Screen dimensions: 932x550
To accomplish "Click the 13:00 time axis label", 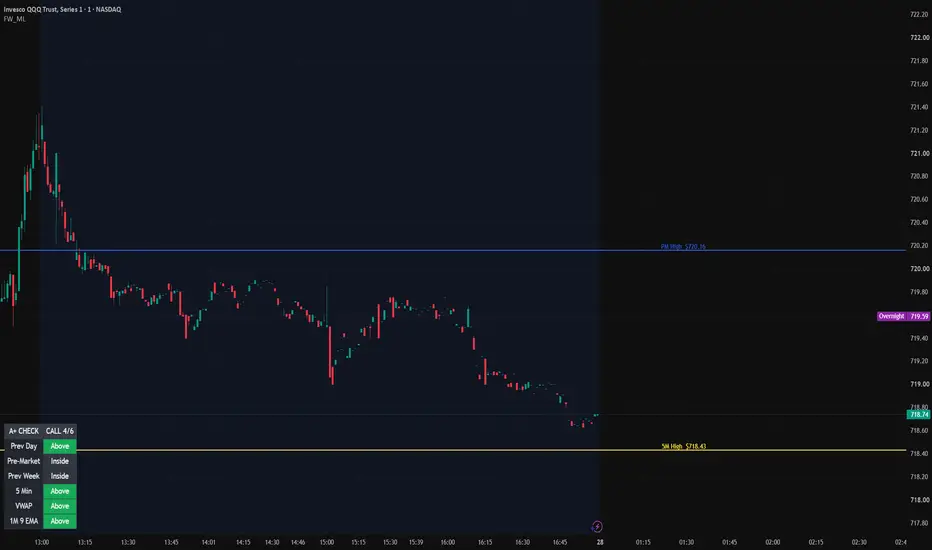I will (x=42, y=542).
